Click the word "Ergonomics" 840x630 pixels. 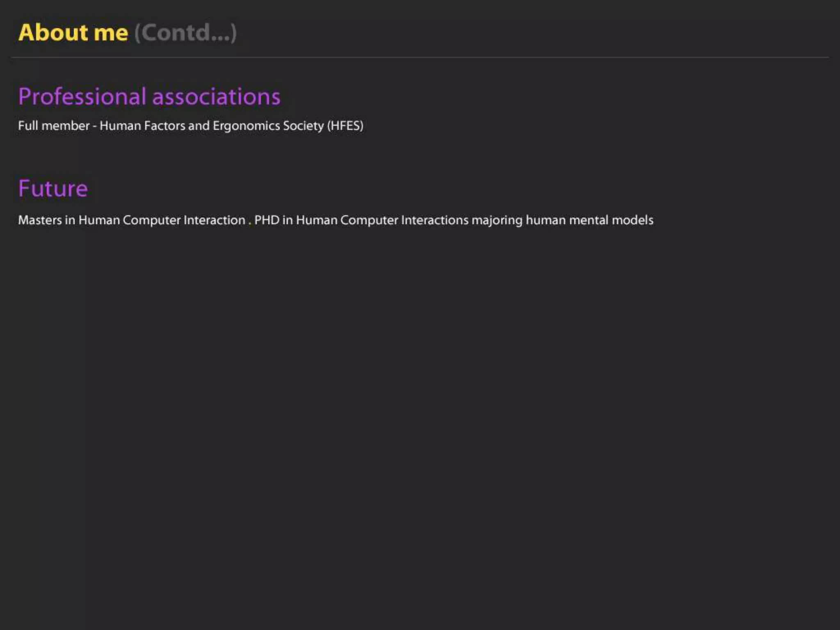coord(246,126)
